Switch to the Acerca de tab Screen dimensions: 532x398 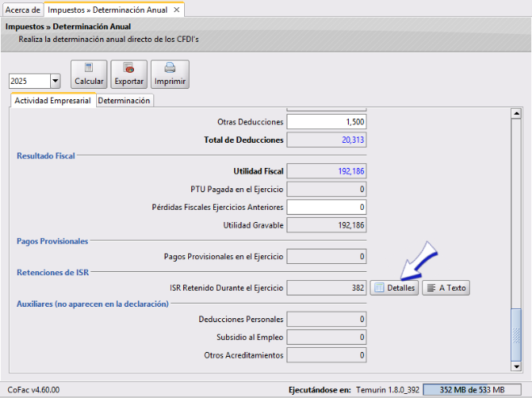click(x=23, y=10)
